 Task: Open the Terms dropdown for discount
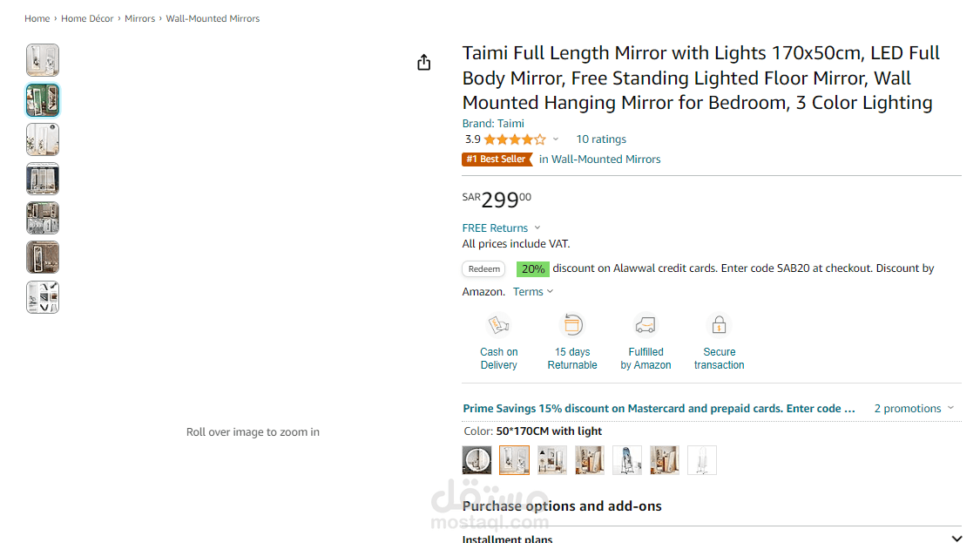533,291
